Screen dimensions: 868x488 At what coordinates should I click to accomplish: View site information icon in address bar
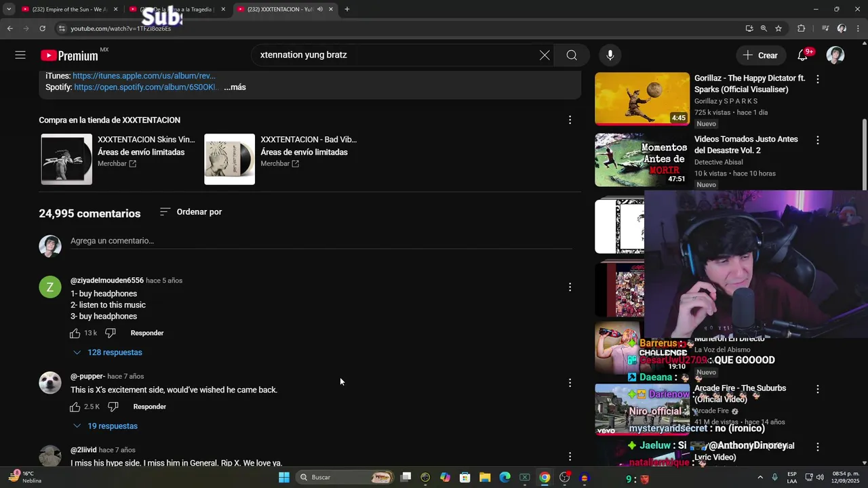[62, 28]
